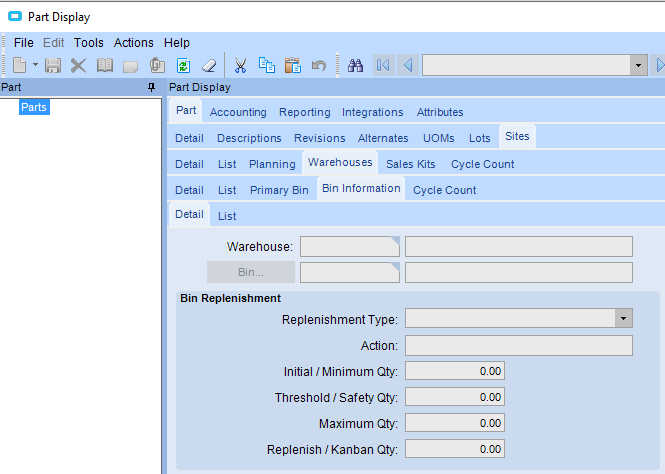Open the Revisions tab
This screenshot has width=665, height=474.
(x=319, y=138)
